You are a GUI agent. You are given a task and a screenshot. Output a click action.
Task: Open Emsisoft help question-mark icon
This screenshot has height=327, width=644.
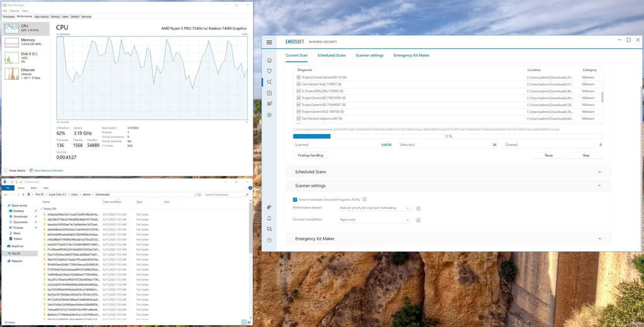pyautogui.click(x=269, y=240)
